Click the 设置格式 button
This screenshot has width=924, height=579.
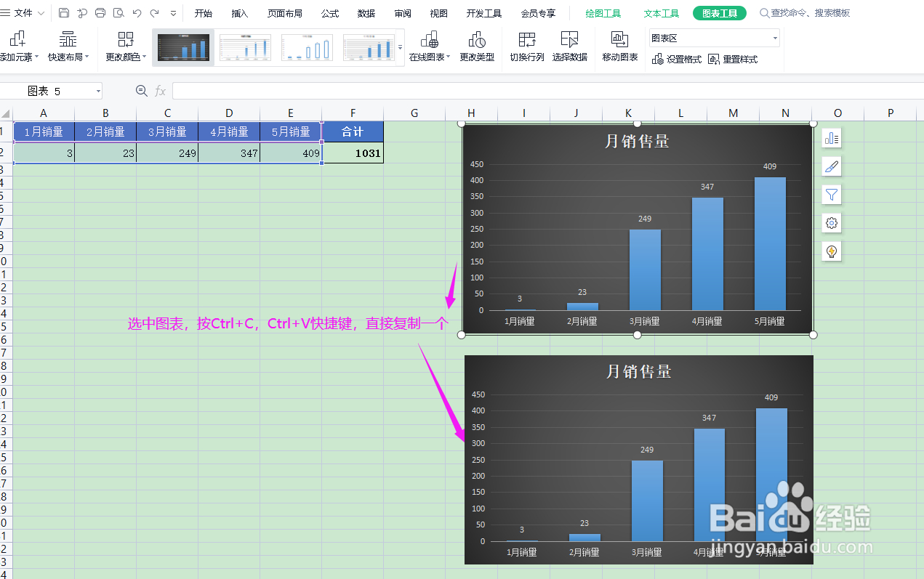678,60
